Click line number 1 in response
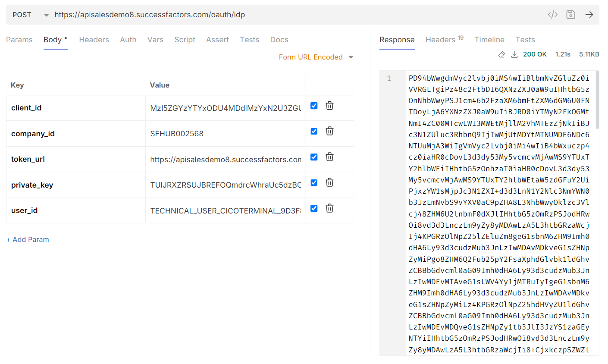Viewport: 608px width, 364px height. click(x=389, y=78)
